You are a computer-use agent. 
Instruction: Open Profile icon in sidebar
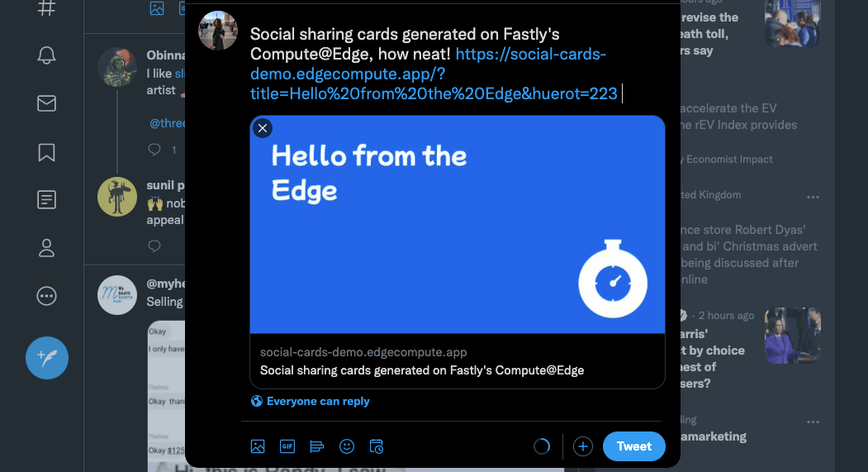click(x=47, y=247)
